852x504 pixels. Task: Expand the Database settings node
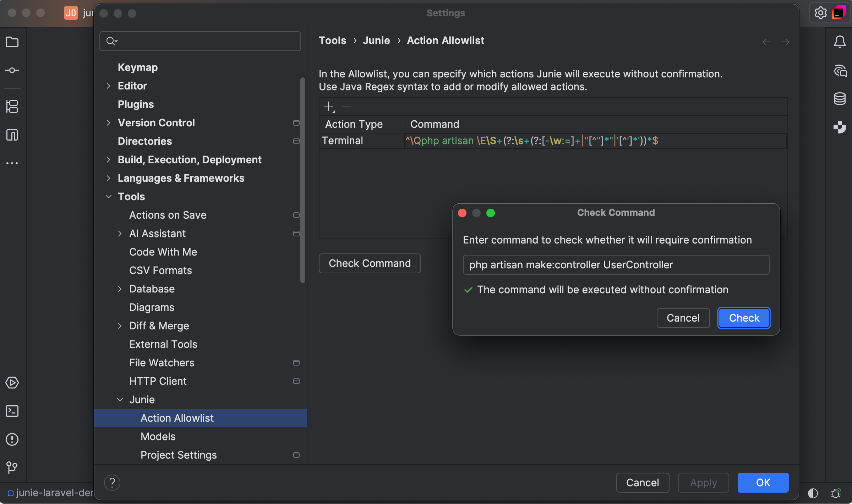coord(120,289)
